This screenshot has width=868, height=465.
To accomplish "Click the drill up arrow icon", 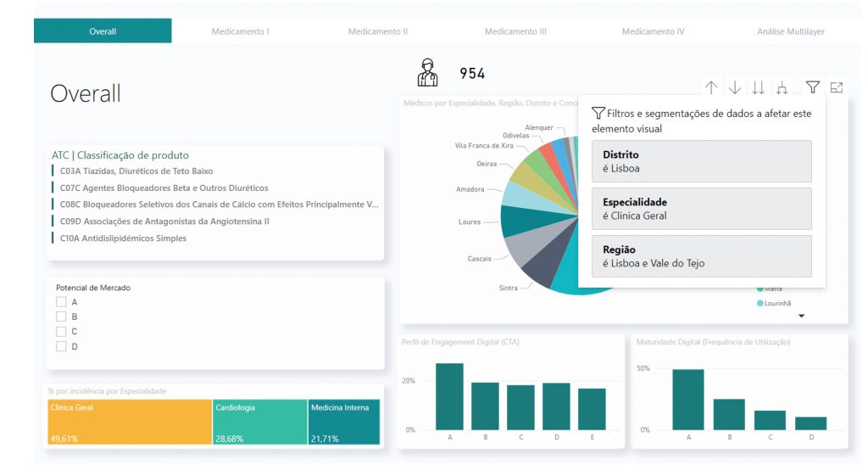I will (x=711, y=87).
